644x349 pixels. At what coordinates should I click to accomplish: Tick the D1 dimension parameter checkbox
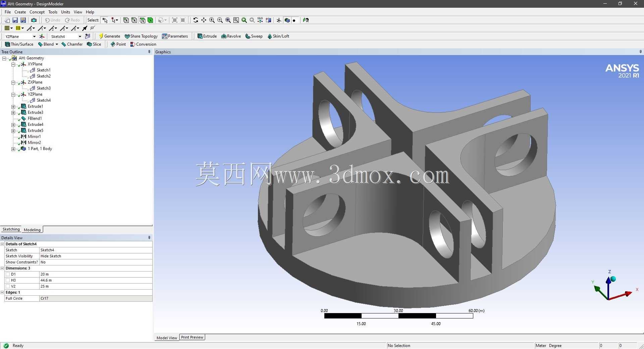click(x=8, y=274)
